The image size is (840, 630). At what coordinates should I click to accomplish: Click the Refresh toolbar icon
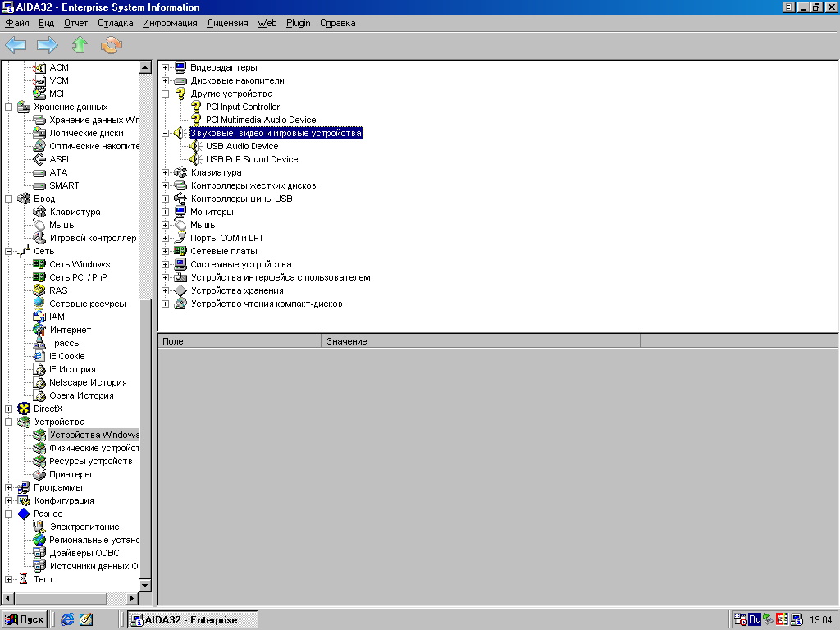(112, 45)
